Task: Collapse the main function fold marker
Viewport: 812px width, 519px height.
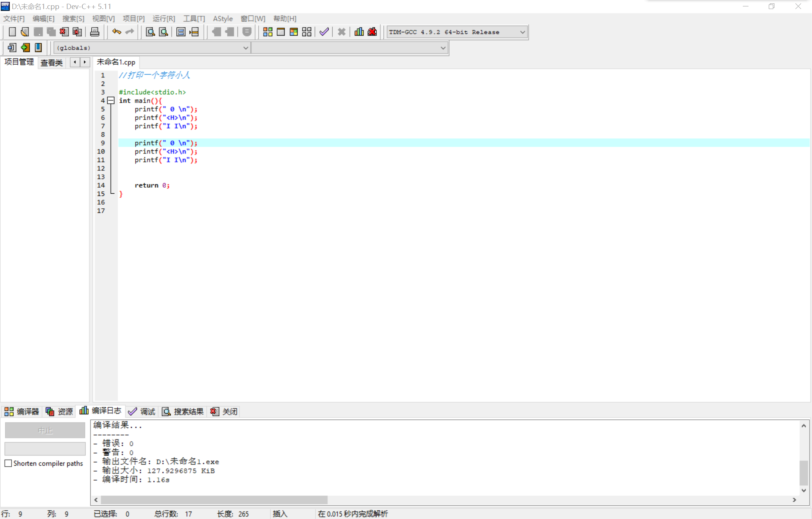Action: (x=111, y=100)
